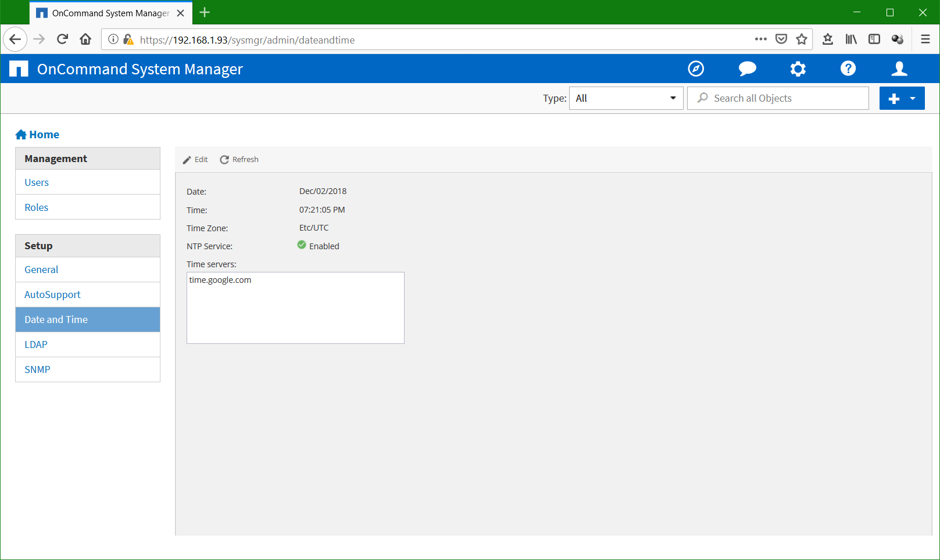The height and width of the screenshot is (560, 940).
Task: Bookmark this page with the star
Action: click(x=802, y=40)
